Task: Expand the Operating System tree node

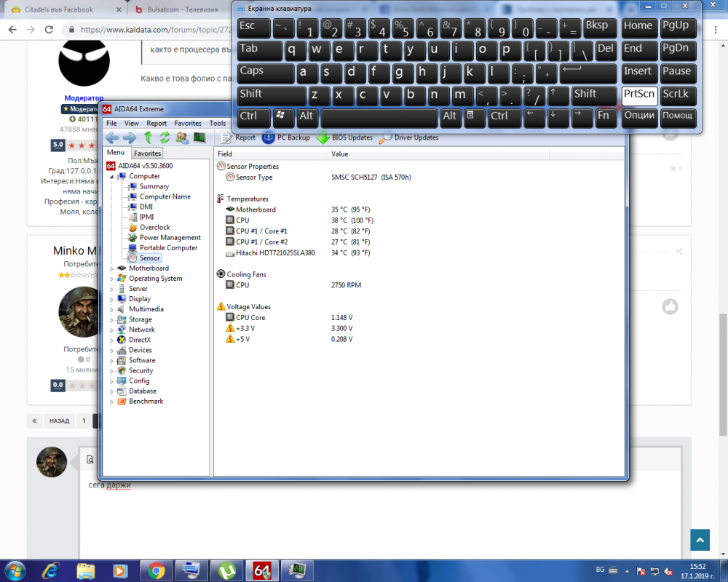Action: click(111, 279)
